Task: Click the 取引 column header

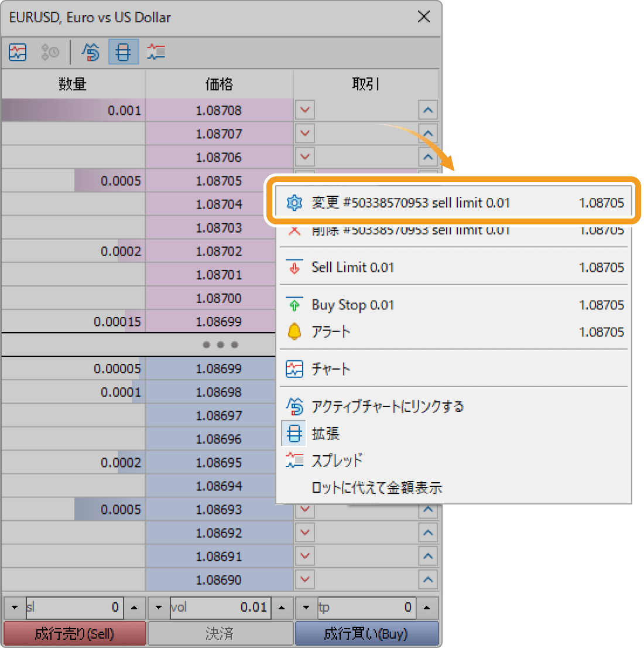Action: click(366, 84)
